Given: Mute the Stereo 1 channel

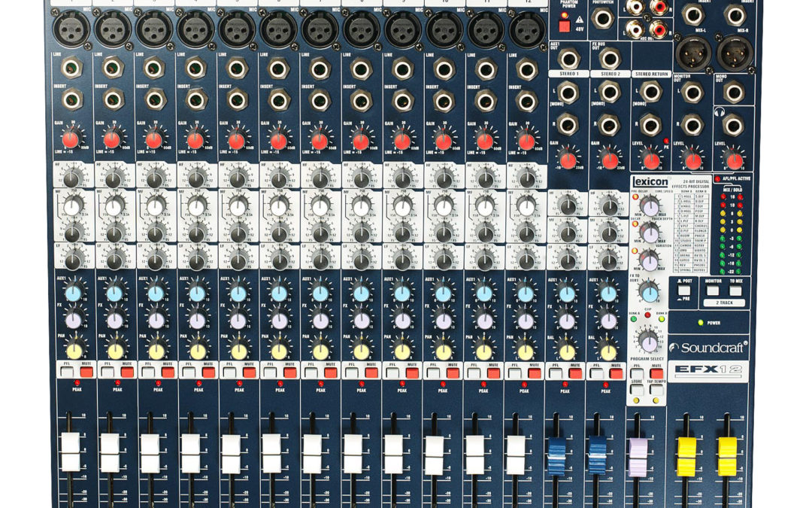Looking at the screenshot, I should pyautogui.click(x=575, y=373).
